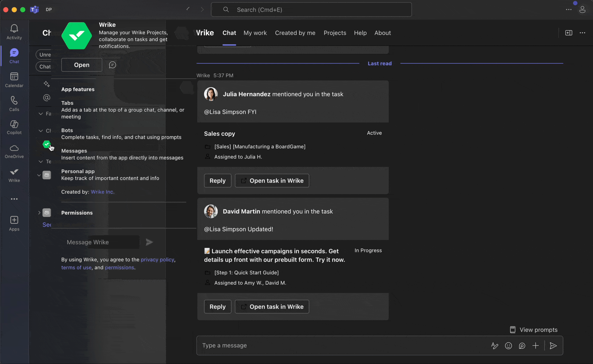Open text formatting options in the compose bar
The width and height of the screenshot is (593, 364).
(x=494, y=346)
